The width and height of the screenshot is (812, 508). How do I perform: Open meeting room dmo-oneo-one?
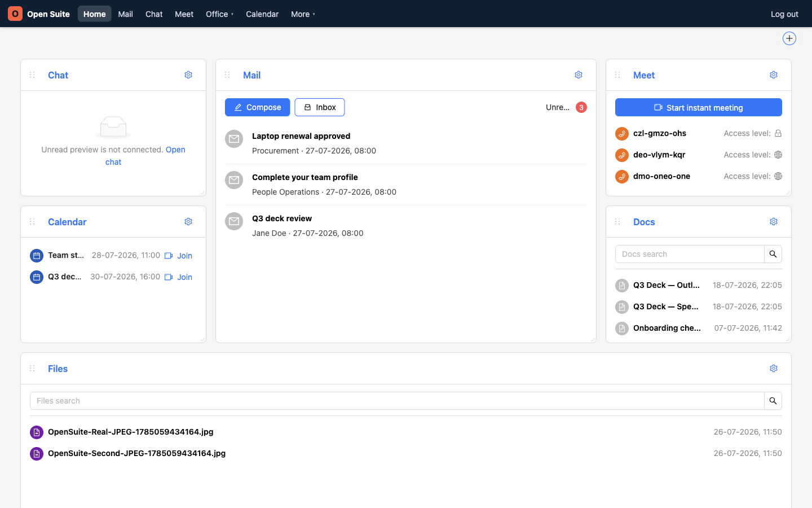(661, 176)
